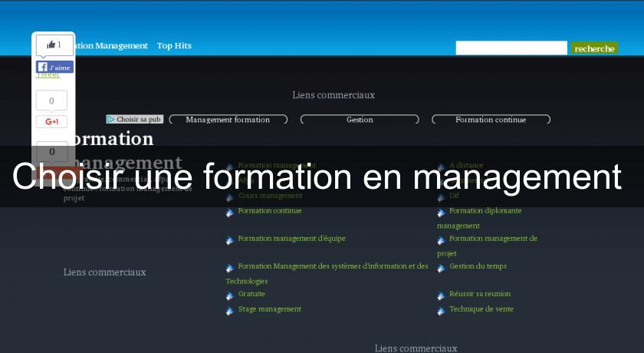Click arrow icon beside Stage management
The width and height of the screenshot is (644, 353).
click(229, 311)
